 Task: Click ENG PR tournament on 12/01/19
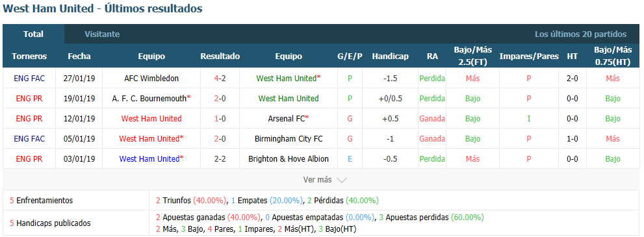tap(29, 118)
